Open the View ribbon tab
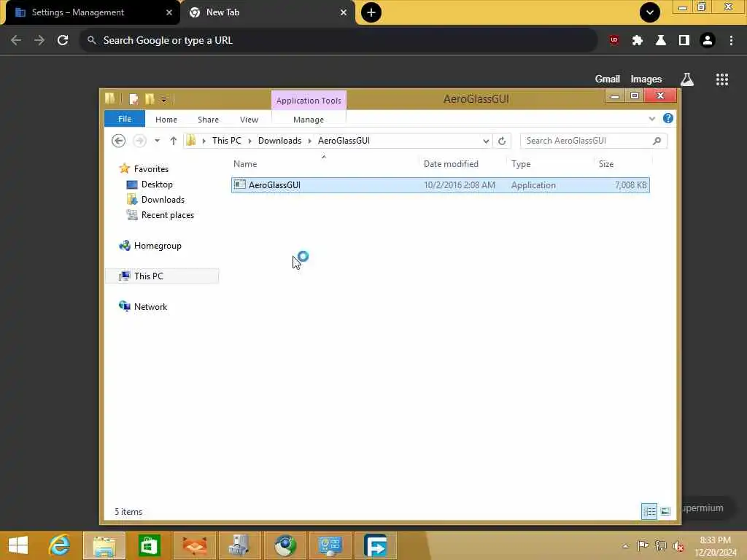This screenshot has width=747, height=560. point(249,120)
